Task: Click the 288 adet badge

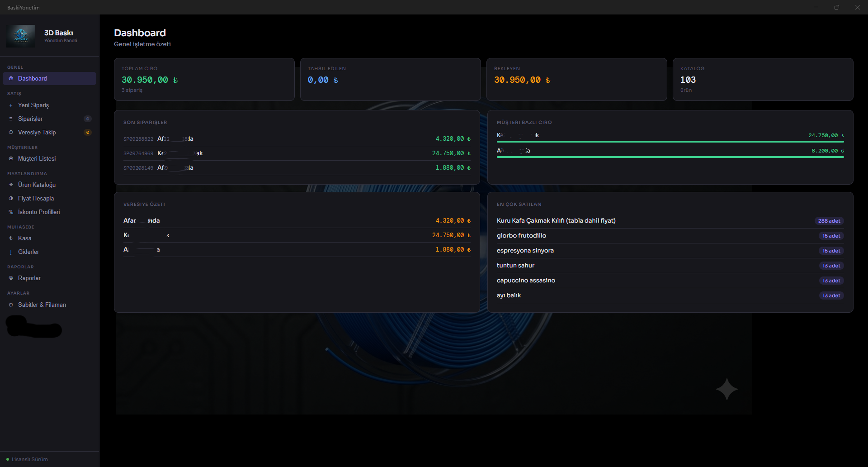Action: click(x=829, y=221)
